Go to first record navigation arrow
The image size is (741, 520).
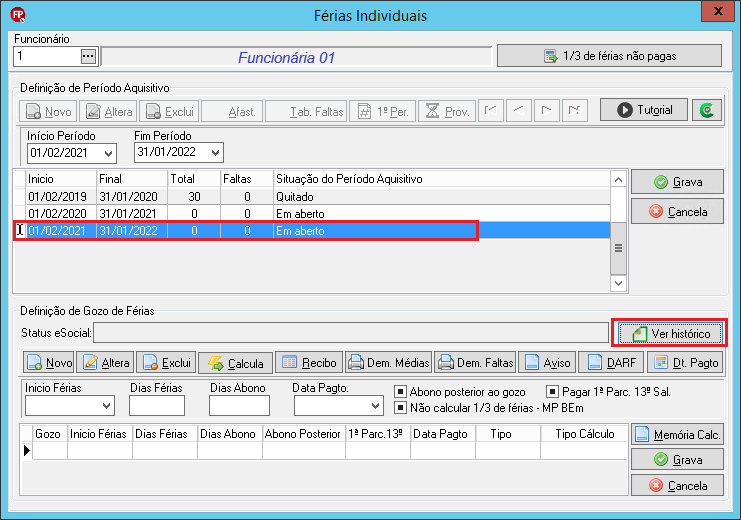coord(491,111)
